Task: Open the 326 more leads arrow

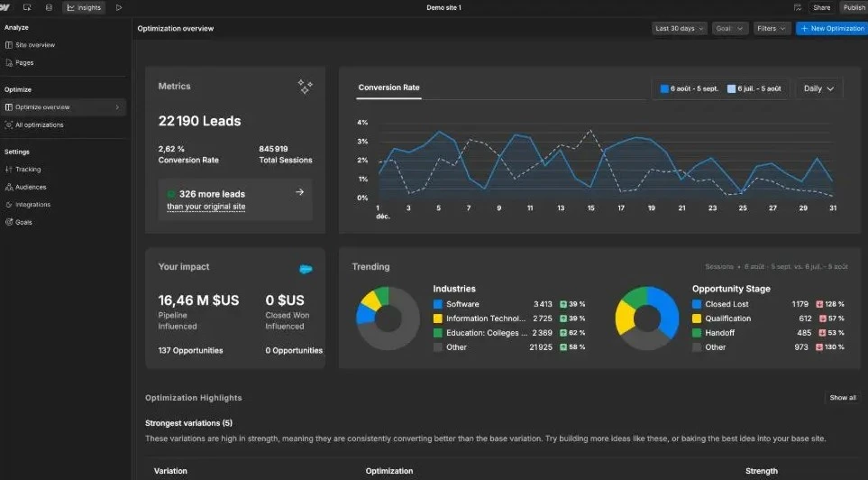Action: point(299,192)
